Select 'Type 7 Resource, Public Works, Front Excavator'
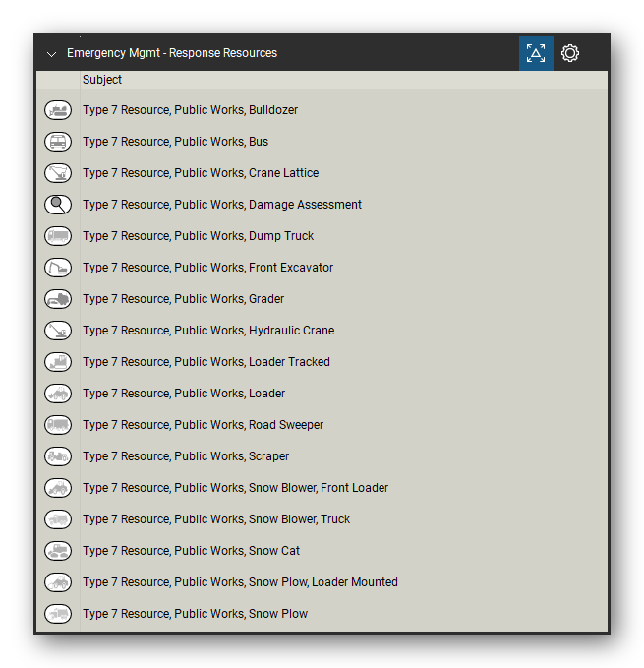Image resolution: width=644 pixels, height=668 pixels. 207,268
